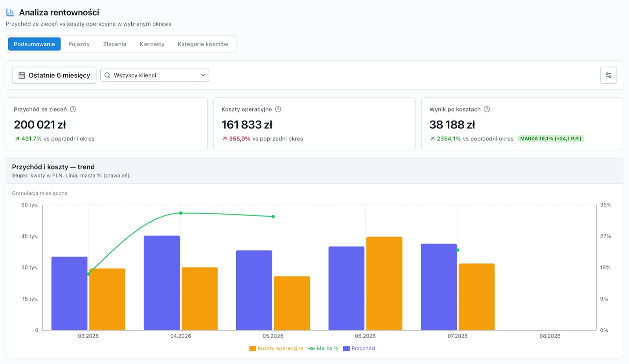Click green up-arrow beside 491,7%
629x364 pixels.
pyautogui.click(x=17, y=139)
